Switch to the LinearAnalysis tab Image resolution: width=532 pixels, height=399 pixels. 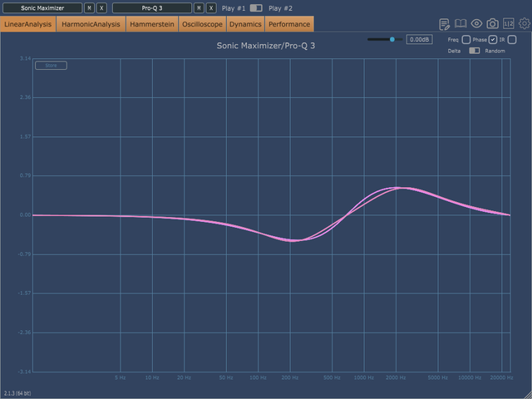27,24
